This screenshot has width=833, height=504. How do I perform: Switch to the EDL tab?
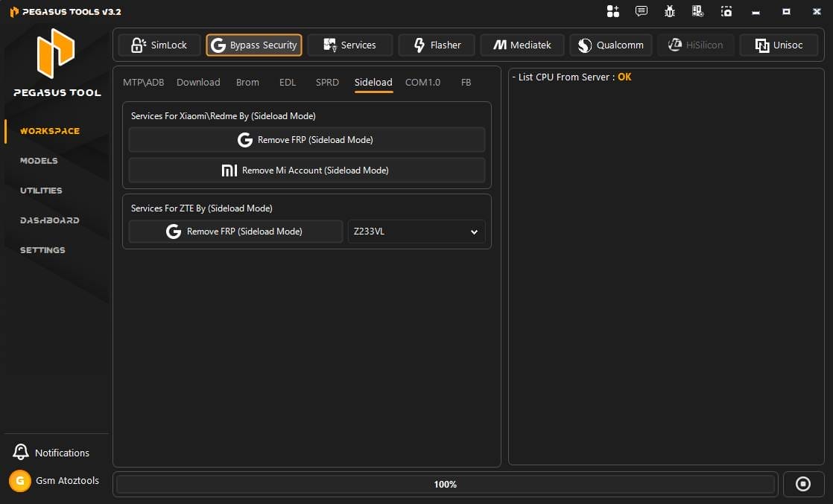click(x=288, y=82)
